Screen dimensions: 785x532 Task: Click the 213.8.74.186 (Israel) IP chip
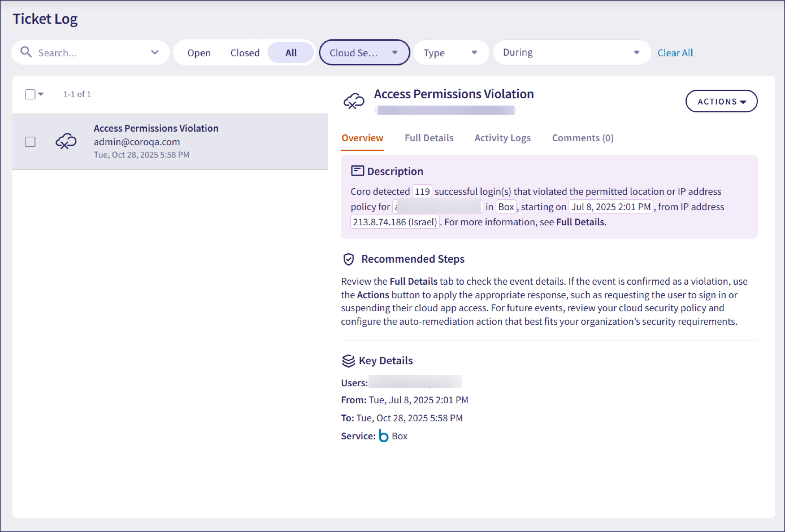[x=395, y=222]
